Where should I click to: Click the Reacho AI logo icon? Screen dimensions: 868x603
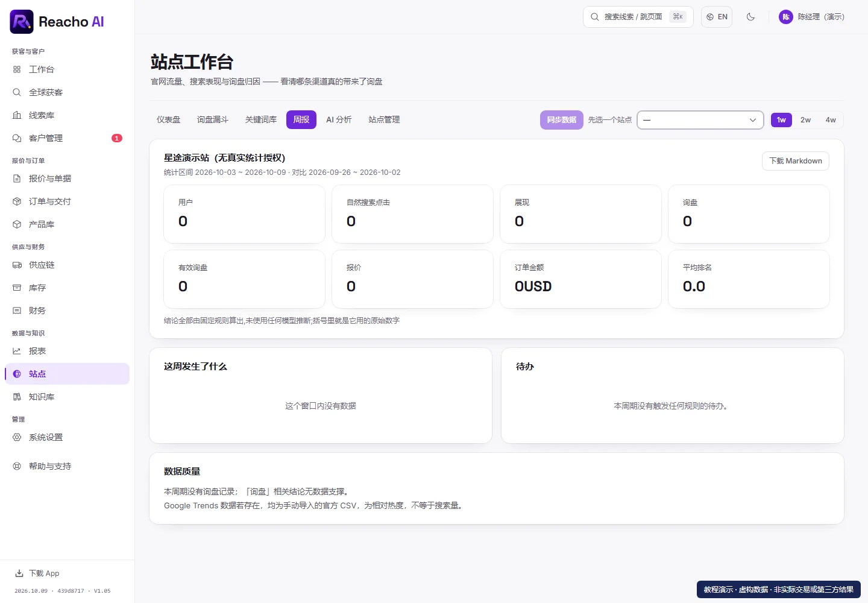click(22, 22)
